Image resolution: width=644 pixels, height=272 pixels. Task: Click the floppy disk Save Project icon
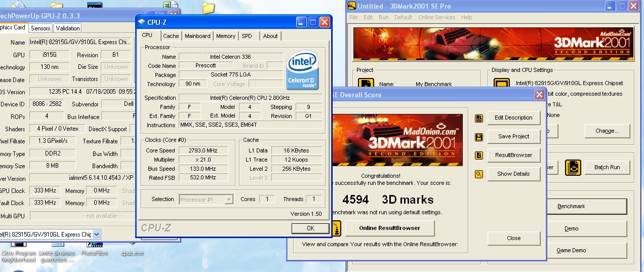tap(478, 137)
